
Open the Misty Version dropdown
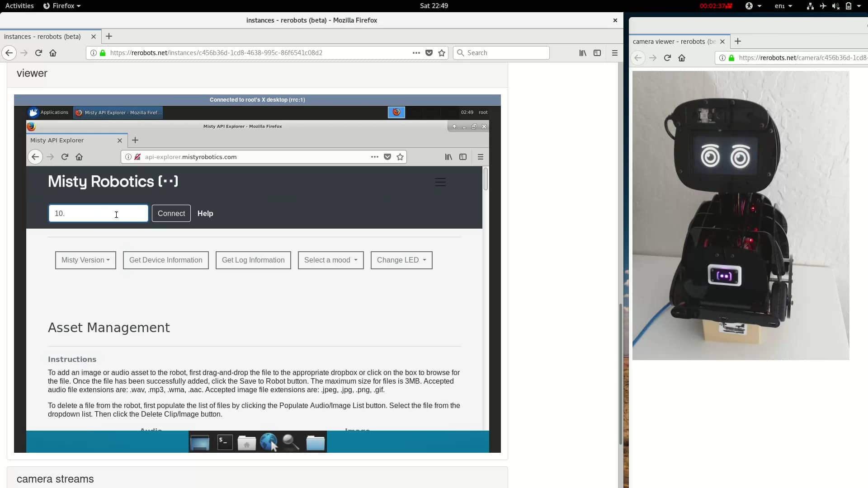(x=85, y=260)
